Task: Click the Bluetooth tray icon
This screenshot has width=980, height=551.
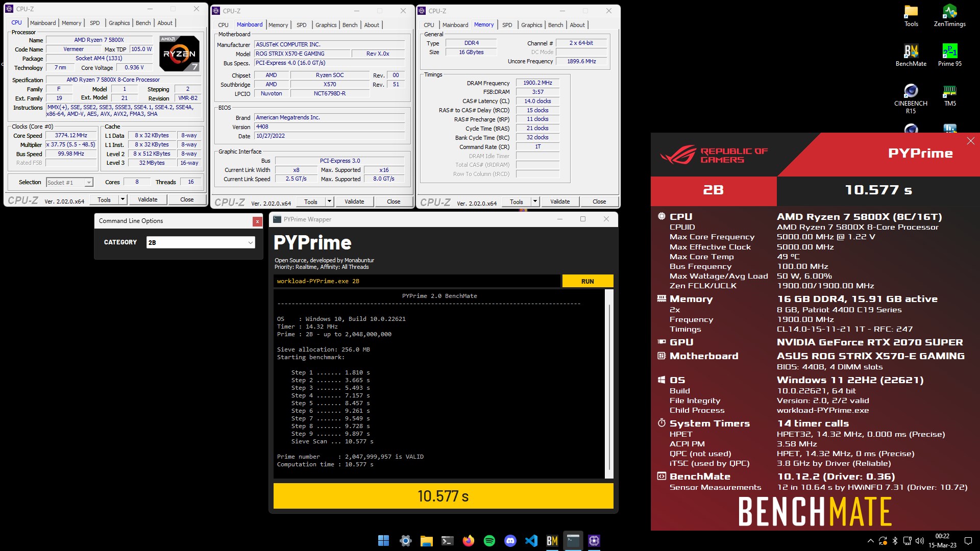Action: click(x=895, y=541)
